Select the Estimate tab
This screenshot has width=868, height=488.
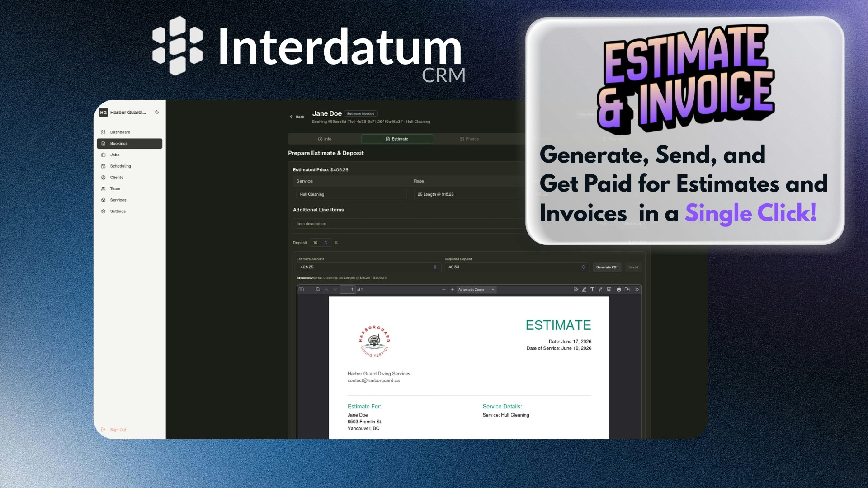(x=397, y=139)
